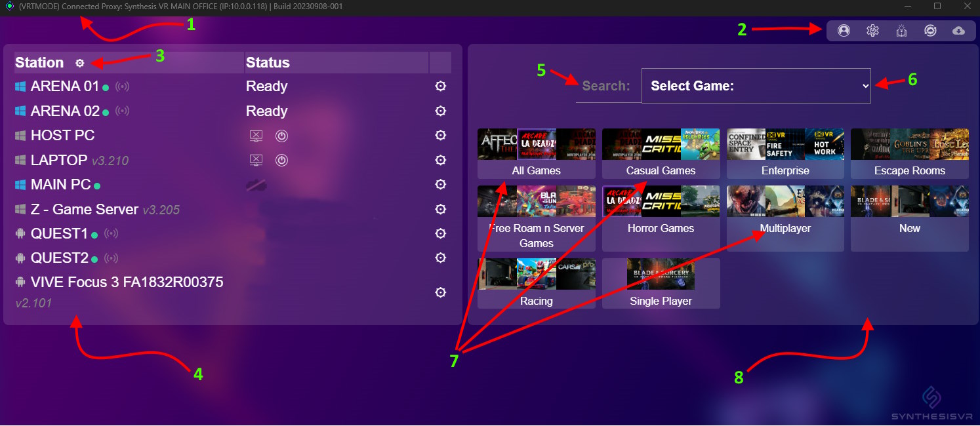
Task: Click broadcast signal icon next to QUEST1
Action: 112,234
